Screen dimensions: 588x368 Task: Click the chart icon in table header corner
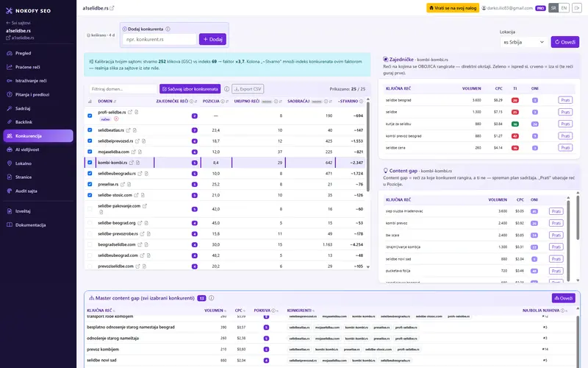click(x=90, y=102)
